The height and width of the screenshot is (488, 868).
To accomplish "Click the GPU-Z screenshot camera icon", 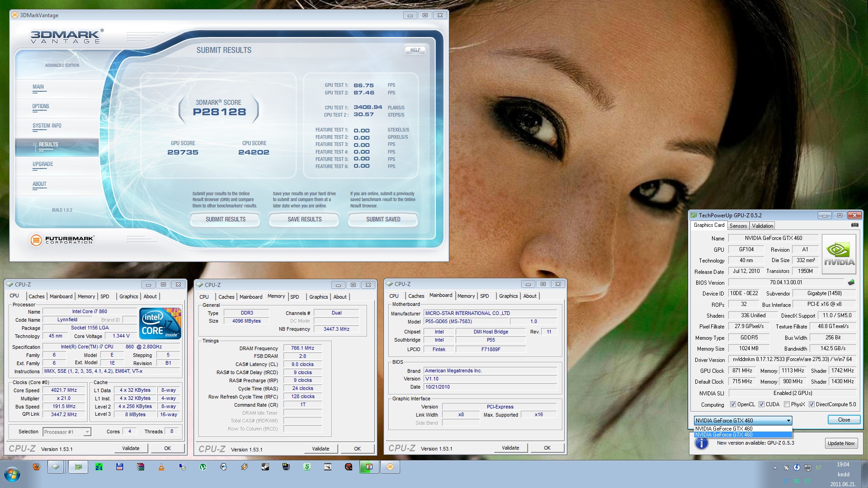I will (x=854, y=225).
